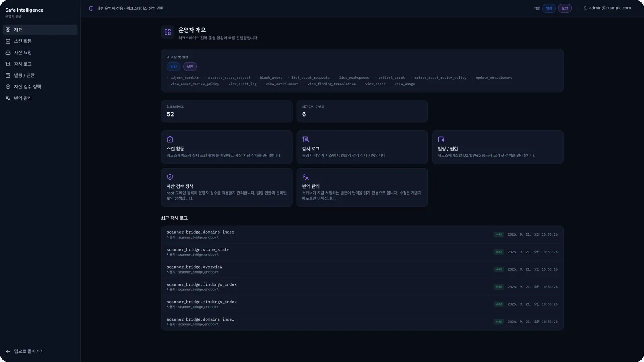The height and width of the screenshot is (362, 644).
Task: Click the scroll icon on 감사 로그 card
Action: click(x=305, y=139)
